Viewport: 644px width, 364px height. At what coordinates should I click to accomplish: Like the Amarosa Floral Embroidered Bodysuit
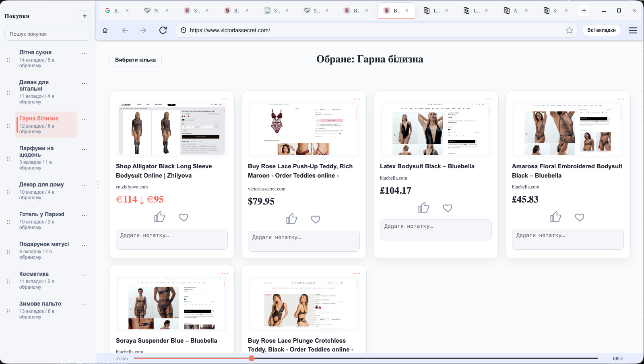556,217
